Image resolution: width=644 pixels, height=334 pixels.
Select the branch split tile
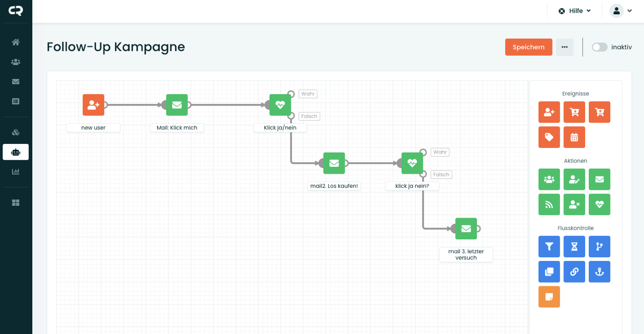599,247
